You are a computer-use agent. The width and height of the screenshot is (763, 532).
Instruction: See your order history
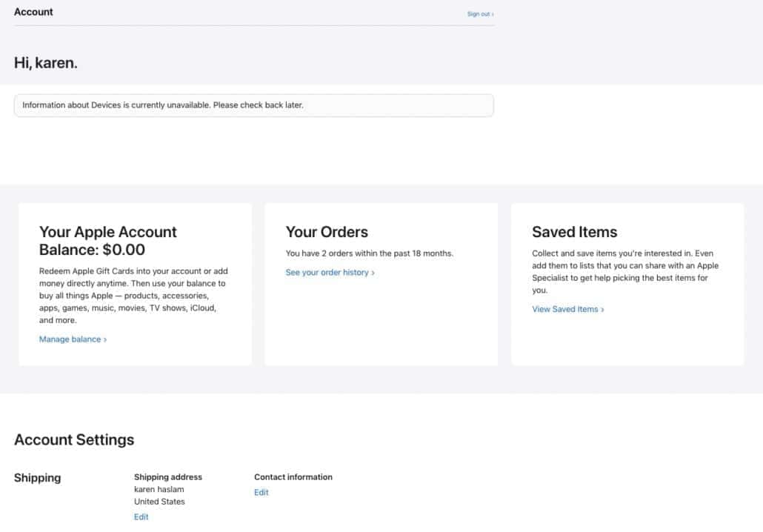[330, 273]
